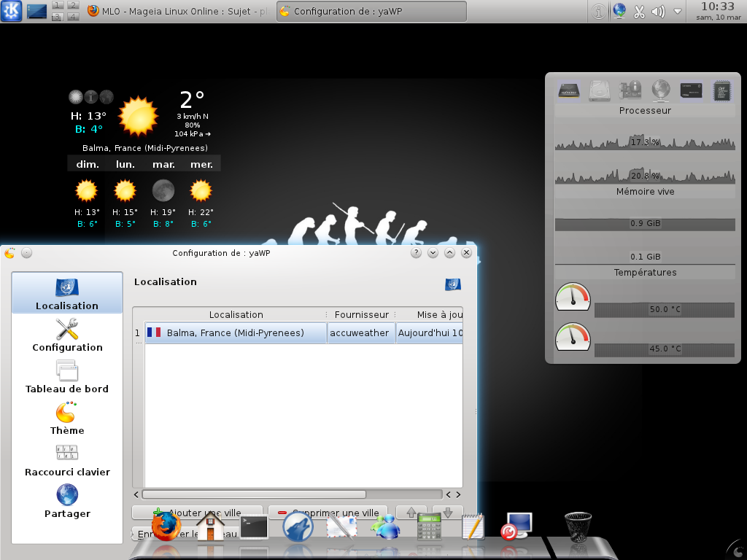Launch the wolf Amarok icon in dock
Image resolution: width=747 pixels, height=560 pixels.
[x=298, y=528]
